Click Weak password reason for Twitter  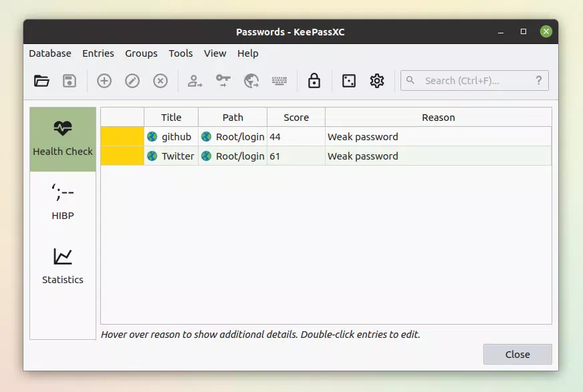[x=362, y=156]
